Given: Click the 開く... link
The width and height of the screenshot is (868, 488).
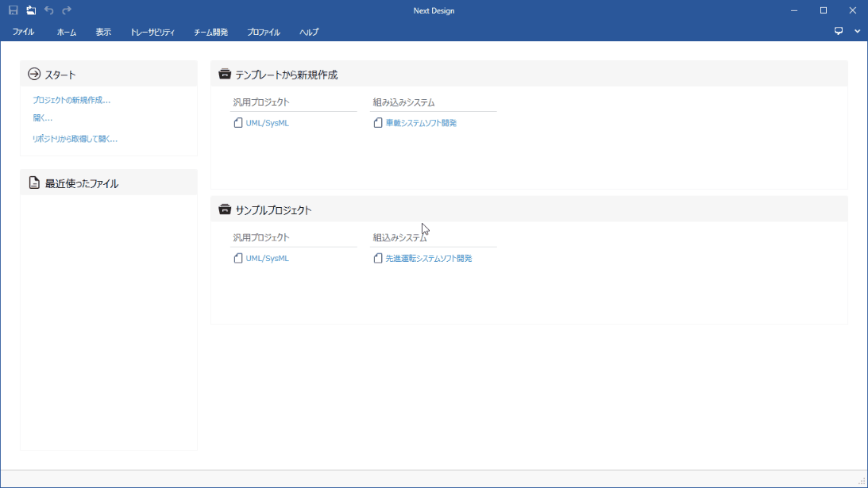Looking at the screenshot, I should tap(43, 118).
